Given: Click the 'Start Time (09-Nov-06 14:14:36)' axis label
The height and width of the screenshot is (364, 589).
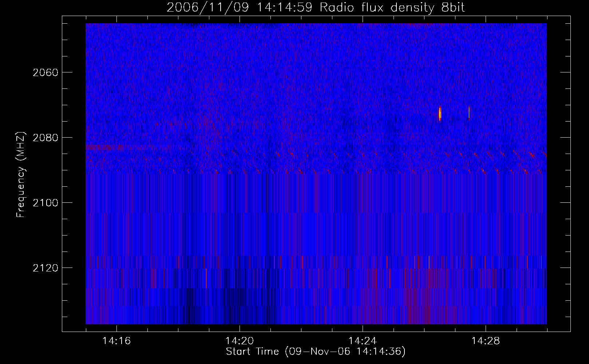Looking at the screenshot, I should point(316,352).
